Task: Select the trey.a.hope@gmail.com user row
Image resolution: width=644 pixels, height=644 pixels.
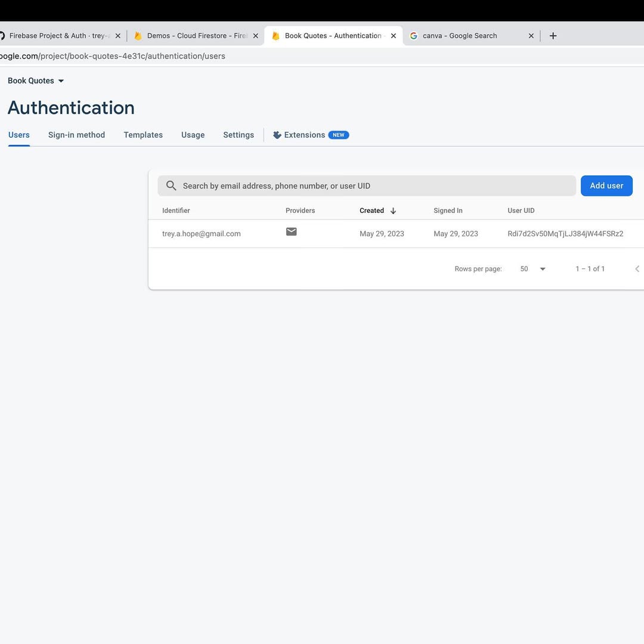Action: click(202, 234)
